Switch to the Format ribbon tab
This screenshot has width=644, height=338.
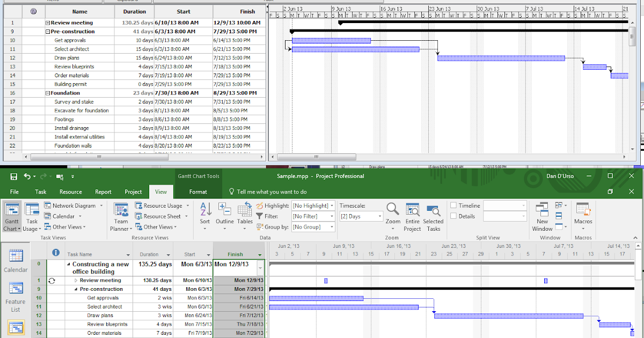pos(198,192)
